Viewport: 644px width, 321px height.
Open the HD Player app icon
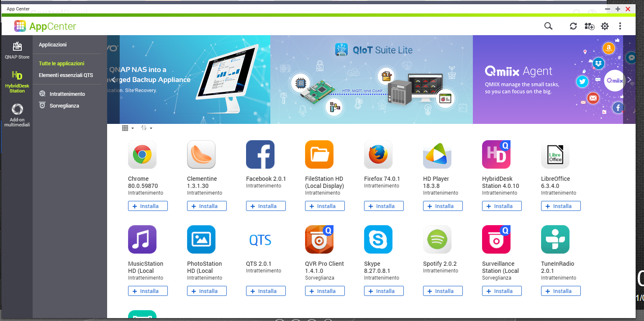tap(437, 154)
